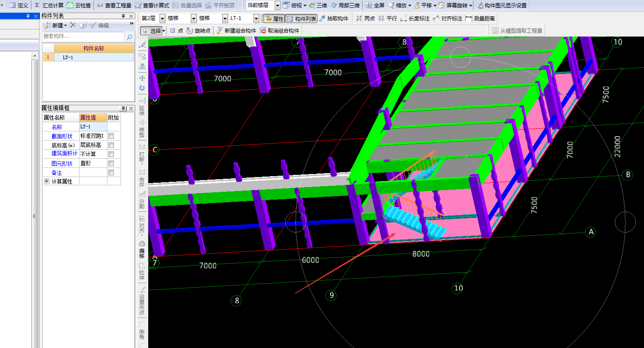
Task: Select 旋转点 rotate point tool
Action: point(199,31)
